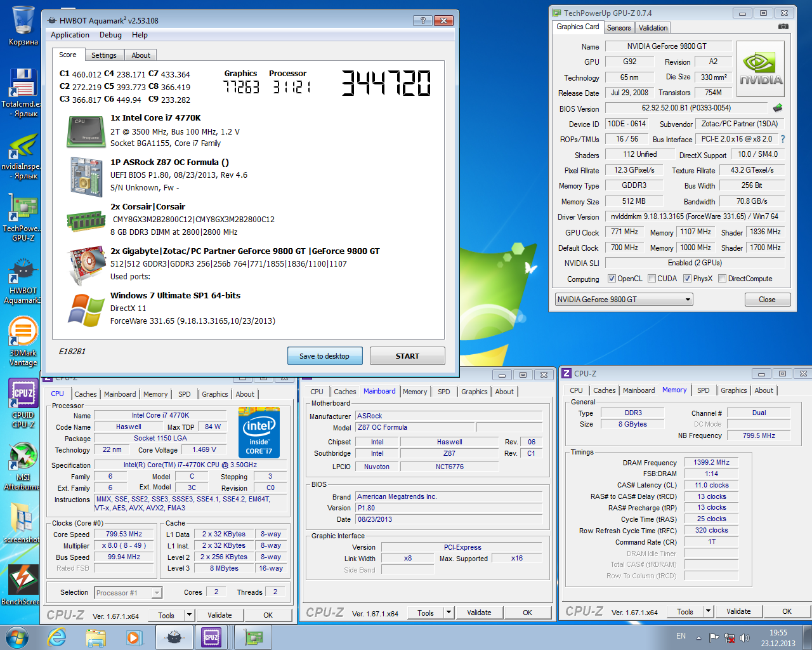Open the Recycle Bin desktop icon
This screenshot has height=650, width=812.
[x=23, y=25]
